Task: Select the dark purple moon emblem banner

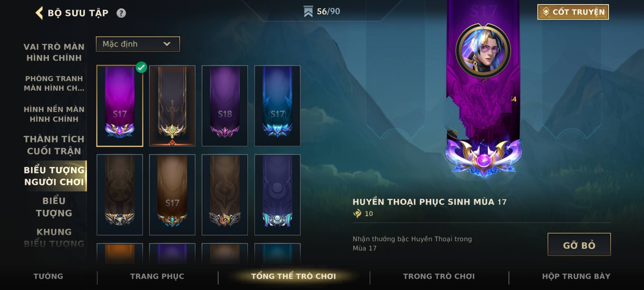Action: (x=277, y=195)
